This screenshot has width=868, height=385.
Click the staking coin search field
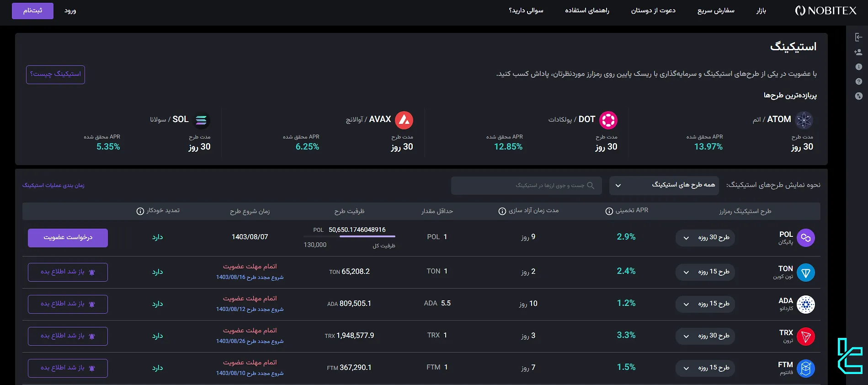pos(526,186)
